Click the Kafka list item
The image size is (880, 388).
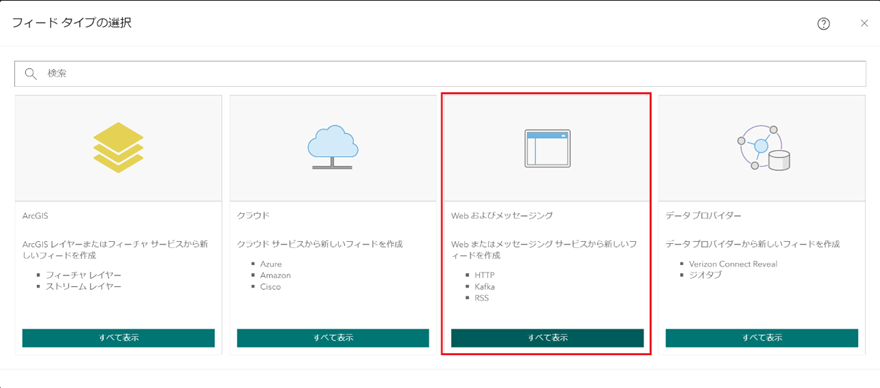pos(484,286)
